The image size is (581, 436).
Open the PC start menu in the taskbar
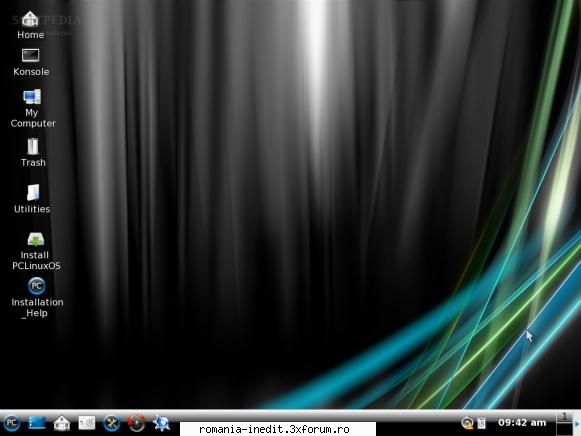[11, 423]
